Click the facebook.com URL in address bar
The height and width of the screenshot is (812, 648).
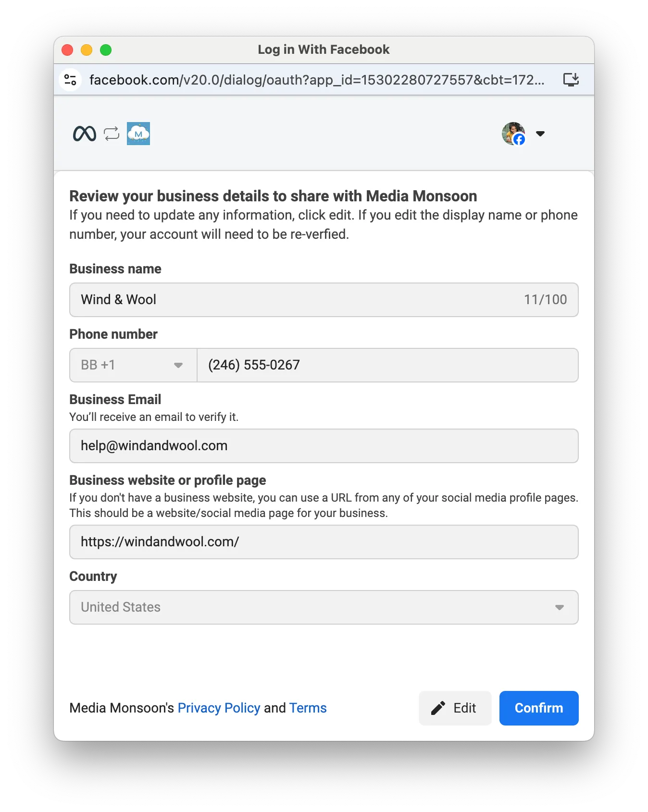[x=316, y=80]
